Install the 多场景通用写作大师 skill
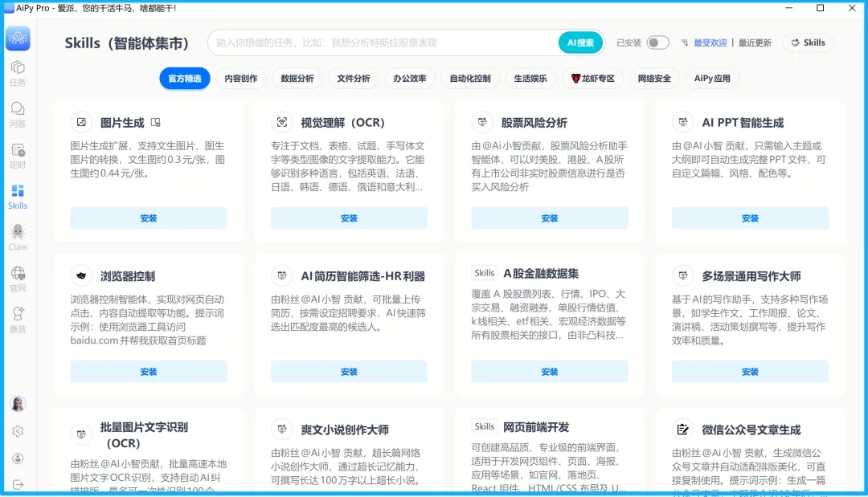 point(750,372)
